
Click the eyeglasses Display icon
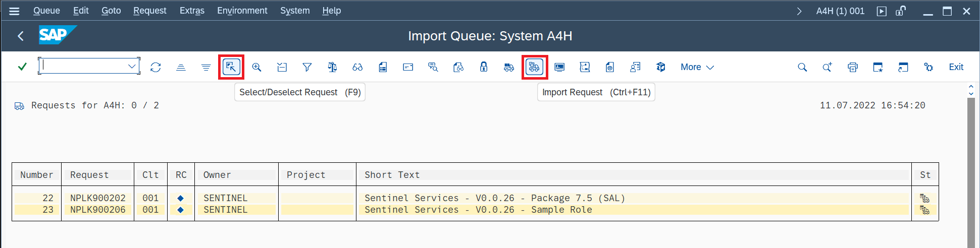(357, 67)
